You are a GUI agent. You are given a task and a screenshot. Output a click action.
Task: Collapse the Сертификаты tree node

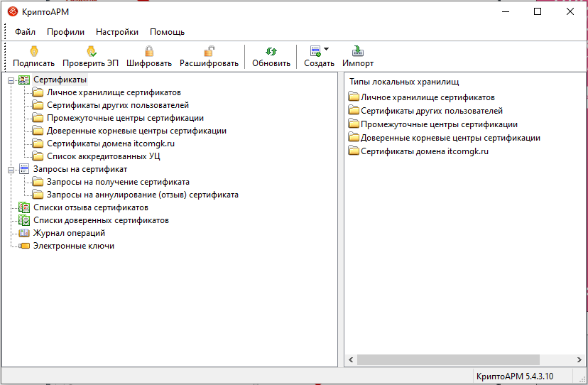coord(11,80)
